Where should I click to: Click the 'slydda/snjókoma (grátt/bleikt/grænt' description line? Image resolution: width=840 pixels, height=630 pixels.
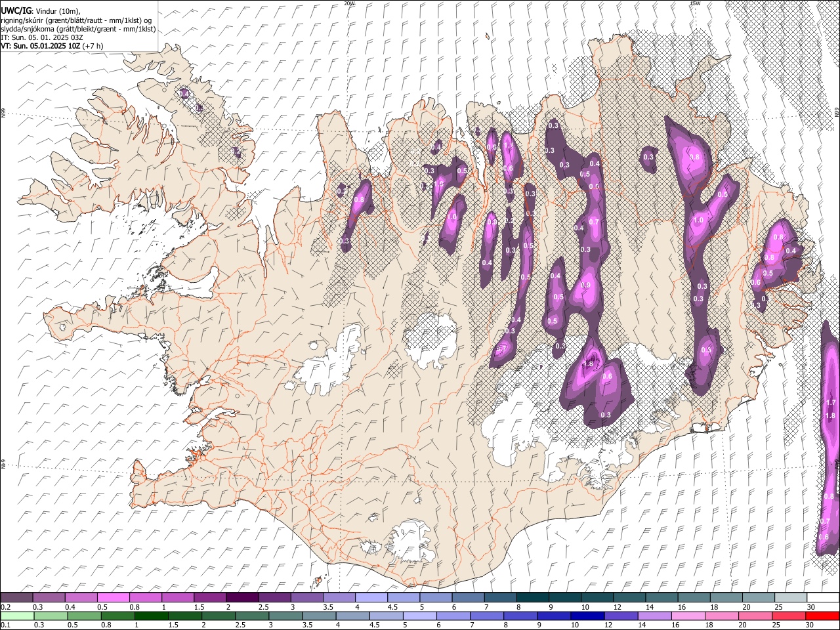tap(78, 29)
